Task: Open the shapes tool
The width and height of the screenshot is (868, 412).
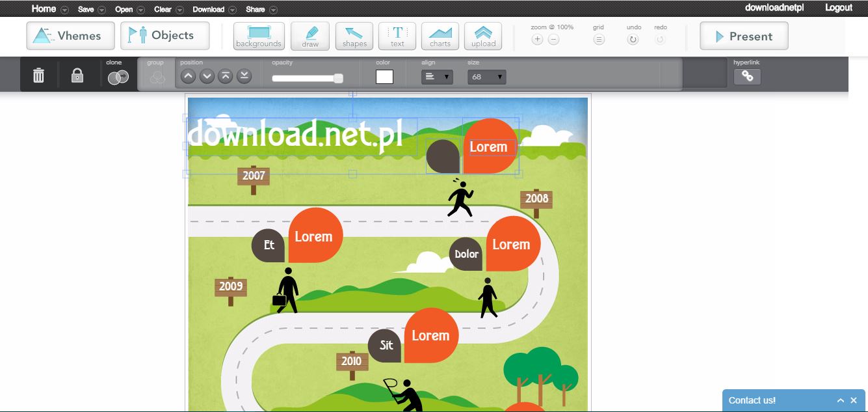Action: click(x=354, y=36)
